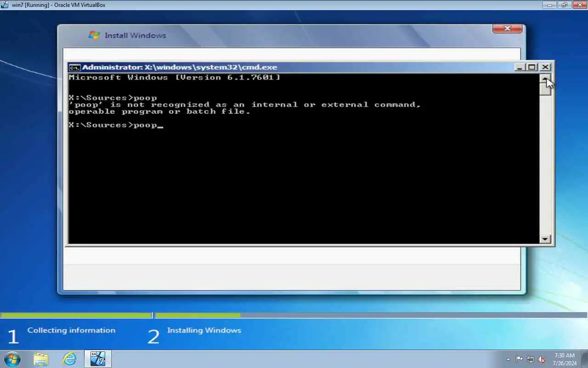Click the 'Microsoft Windows [Version 6.1.7601]' line
Image resolution: width=588 pixels, height=368 pixels.
[175, 77]
